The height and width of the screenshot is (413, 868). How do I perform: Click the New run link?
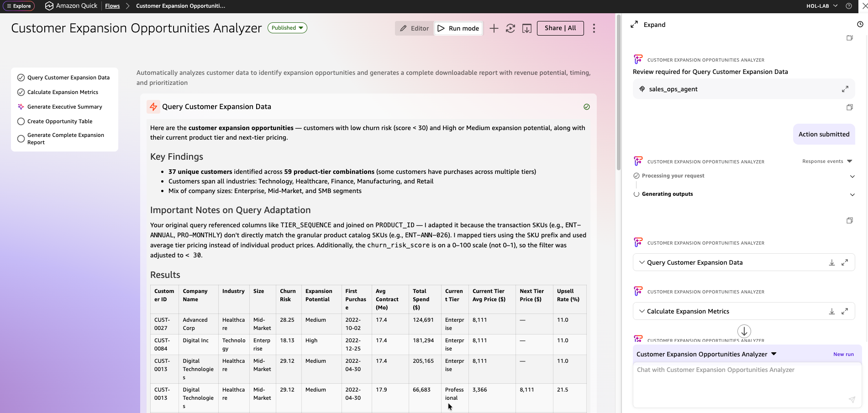click(x=843, y=354)
